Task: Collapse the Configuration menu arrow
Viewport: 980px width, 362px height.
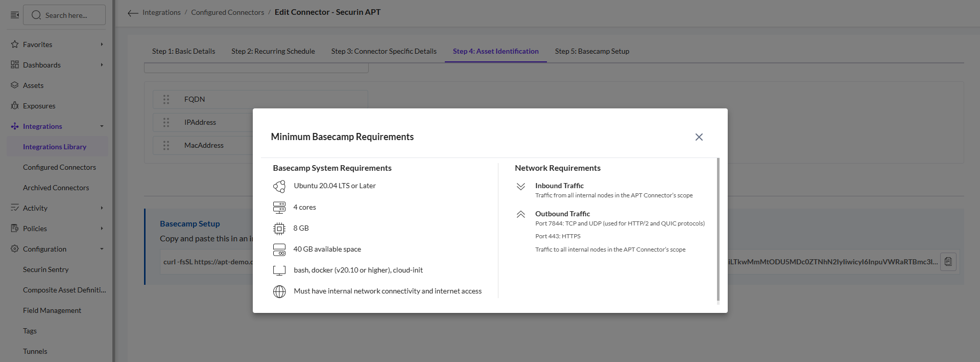Action: coord(102,249)
